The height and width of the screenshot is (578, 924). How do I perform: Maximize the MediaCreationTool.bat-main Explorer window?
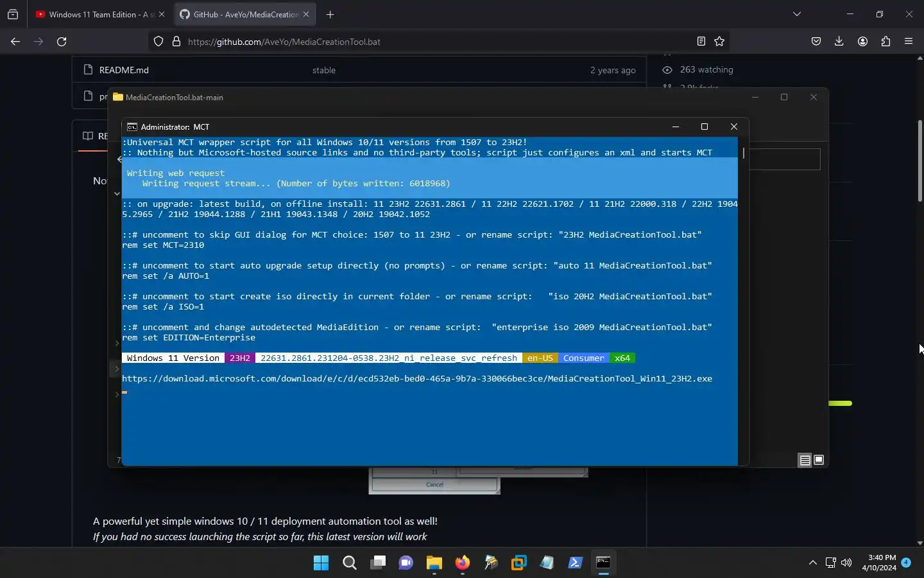tap(784, 97)
